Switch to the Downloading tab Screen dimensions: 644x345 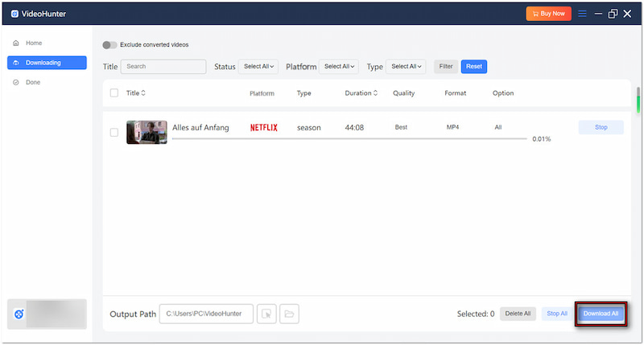click(47, 63)
